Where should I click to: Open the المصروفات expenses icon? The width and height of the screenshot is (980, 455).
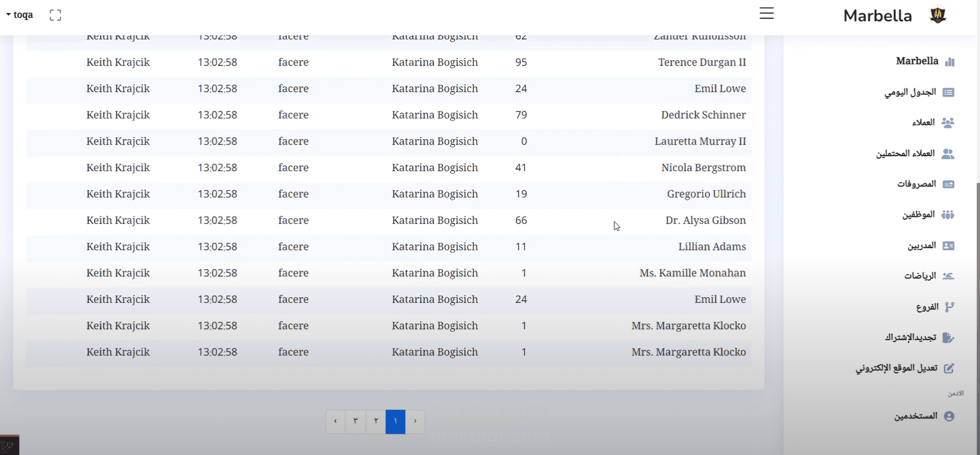(948, 184)
